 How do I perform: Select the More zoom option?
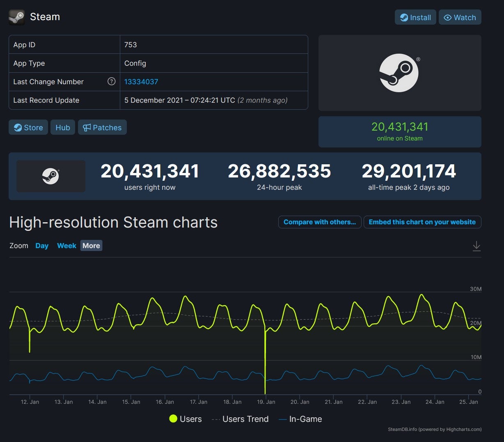tap(91, 246)
